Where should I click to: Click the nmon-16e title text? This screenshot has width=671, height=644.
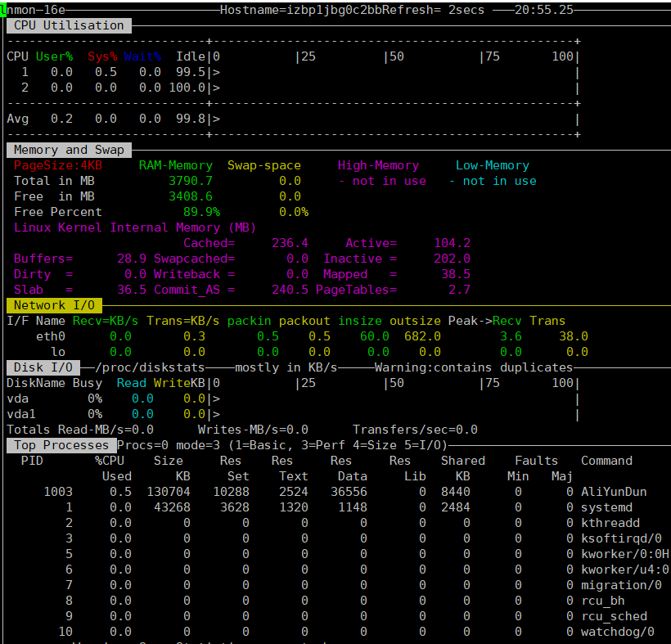coord(36,10)
